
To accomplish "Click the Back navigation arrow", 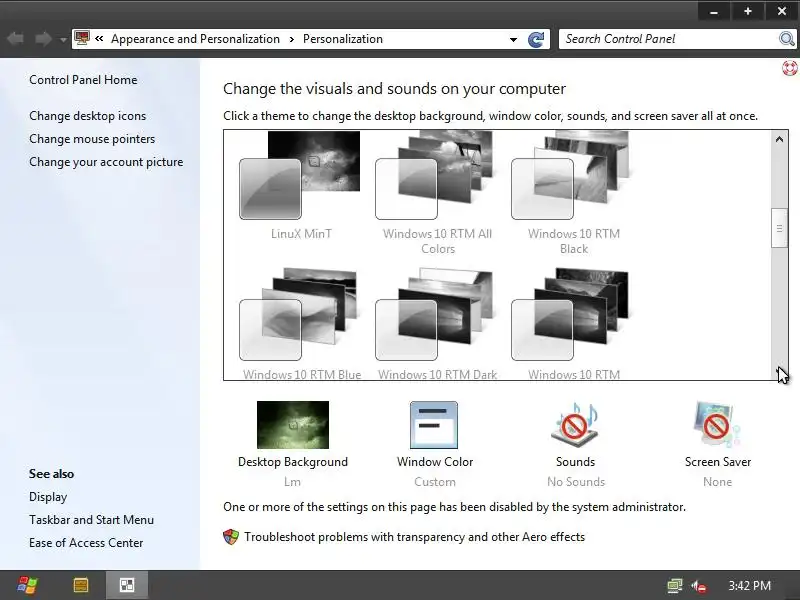I will click(x=15, y=39).
